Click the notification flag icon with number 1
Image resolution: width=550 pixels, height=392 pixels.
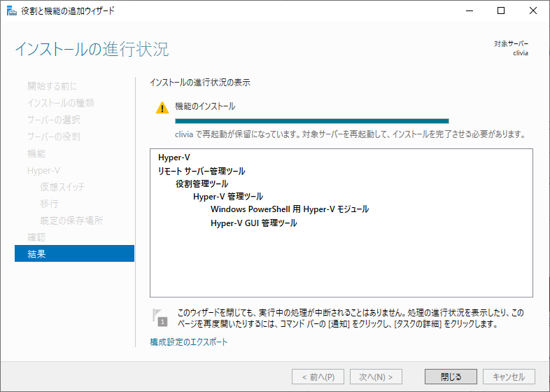coord(160,318)
